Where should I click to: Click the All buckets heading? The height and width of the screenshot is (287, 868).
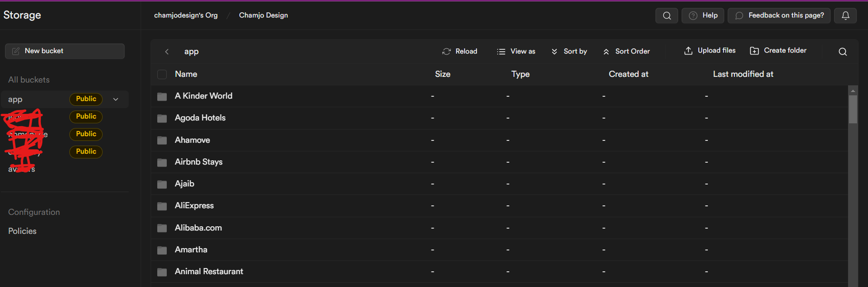click(x=29, y=80)
